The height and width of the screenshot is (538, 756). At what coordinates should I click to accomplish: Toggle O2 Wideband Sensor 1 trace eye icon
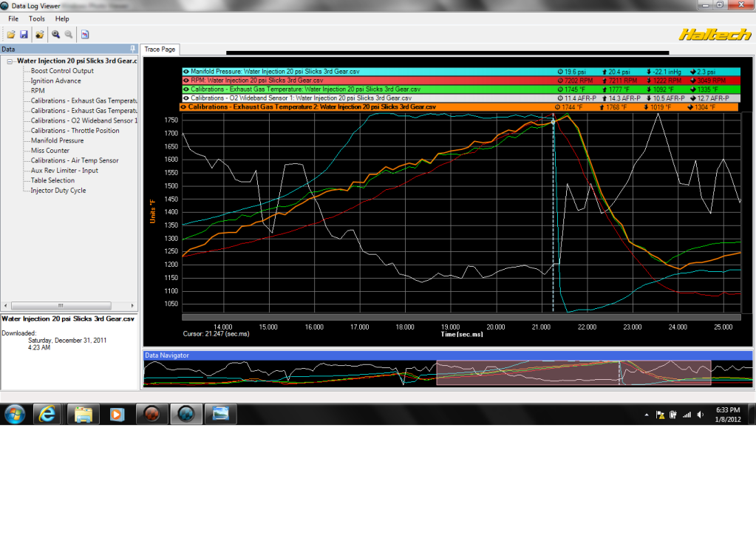click(x=186, y=98)
